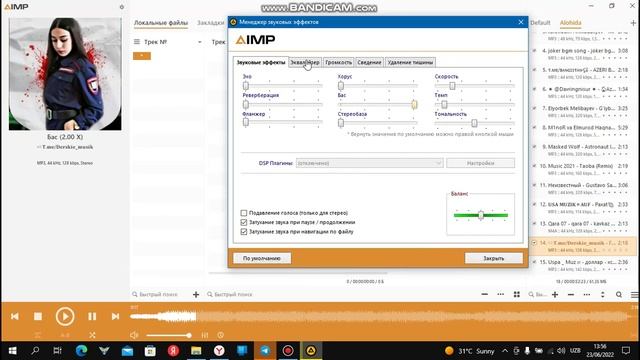Screen dimensions: 640x360
Task: Open Task View on the taskbar
Action: 58,351
